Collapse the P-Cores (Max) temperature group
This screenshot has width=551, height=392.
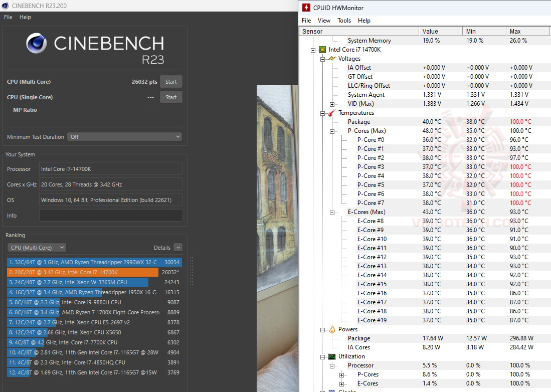point(332,131)
